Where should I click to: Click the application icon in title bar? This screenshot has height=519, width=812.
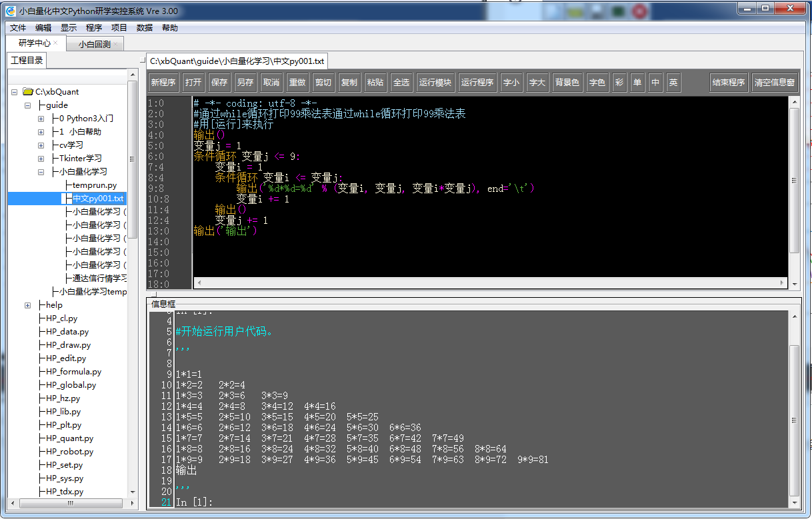11,10
